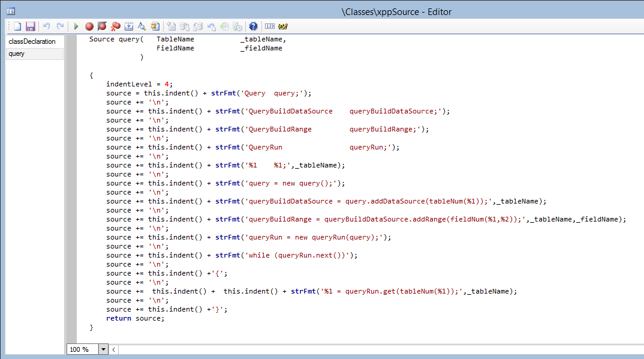The image size is (644, 359).
Task: Undo the last edit
Action: click(46, 26)
